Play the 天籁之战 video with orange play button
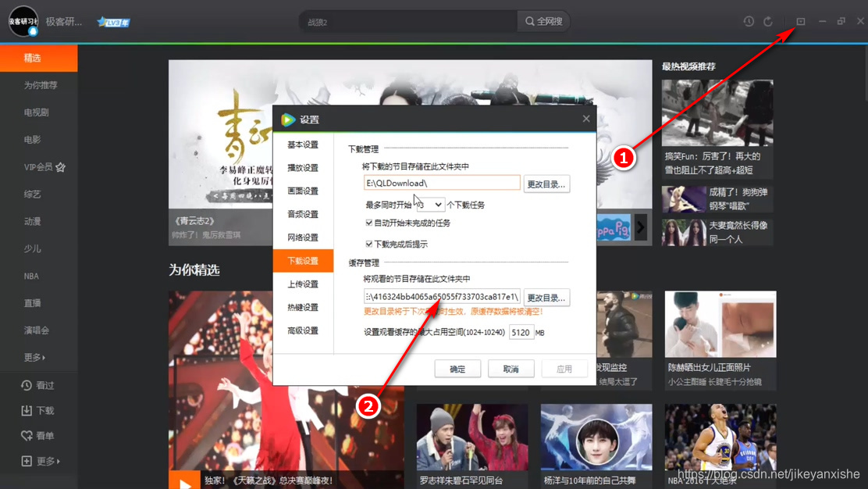Viewport: 868px width, 489px height. click(185, 481)
